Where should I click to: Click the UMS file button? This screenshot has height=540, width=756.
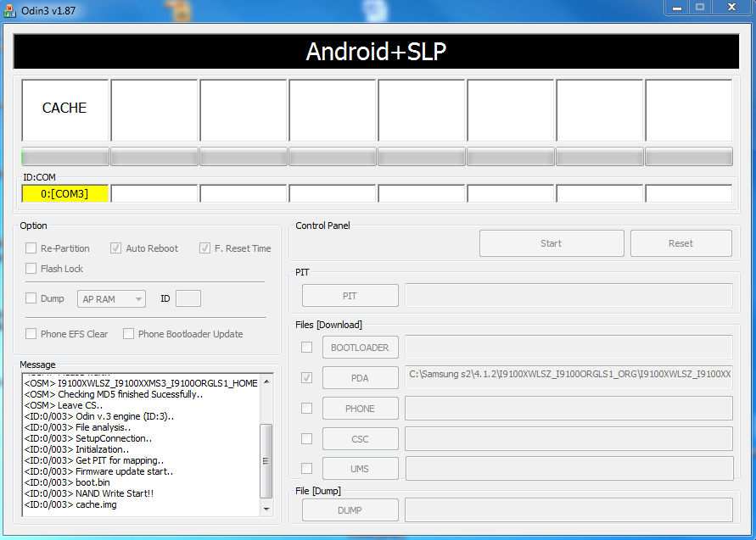[360, 469]
